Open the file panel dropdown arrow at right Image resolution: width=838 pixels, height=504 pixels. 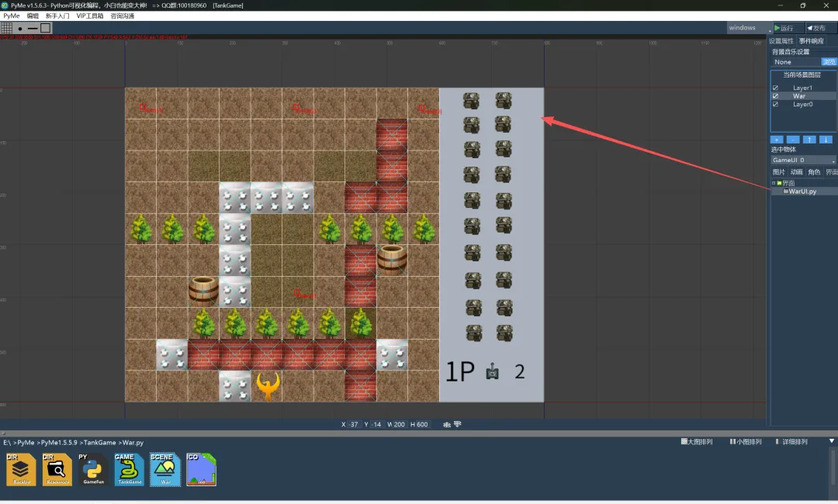[x=832, y=441]
